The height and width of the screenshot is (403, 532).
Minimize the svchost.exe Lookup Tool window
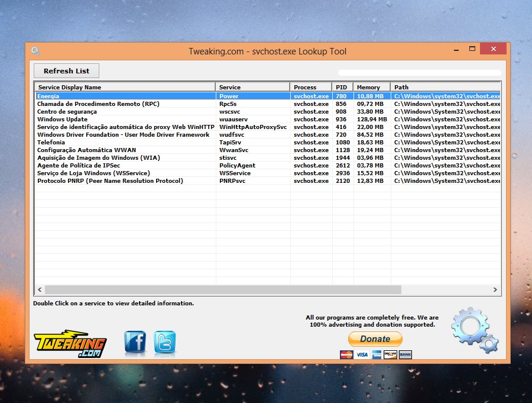click(456, 49)
